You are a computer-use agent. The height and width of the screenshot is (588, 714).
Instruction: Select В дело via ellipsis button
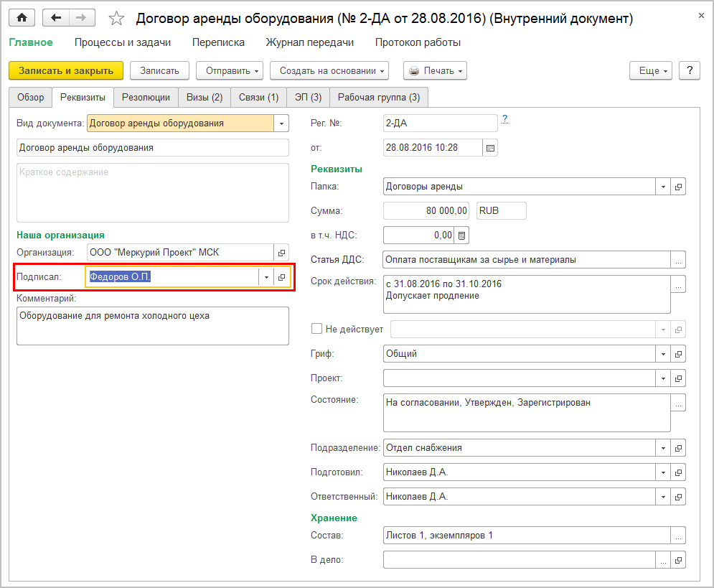coord(663,560)
